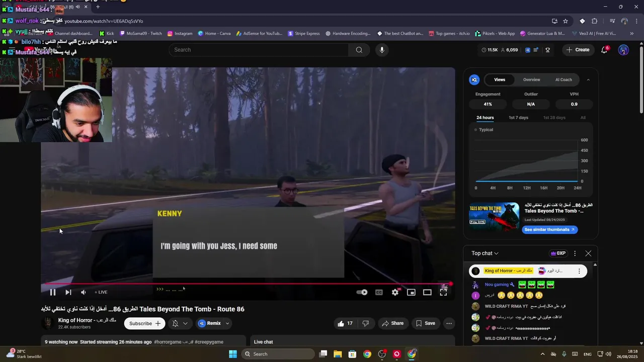This screenshot has height=362, width=644.
Task: Toggle closed captions CC button
Action: click(x=379, y=292)
